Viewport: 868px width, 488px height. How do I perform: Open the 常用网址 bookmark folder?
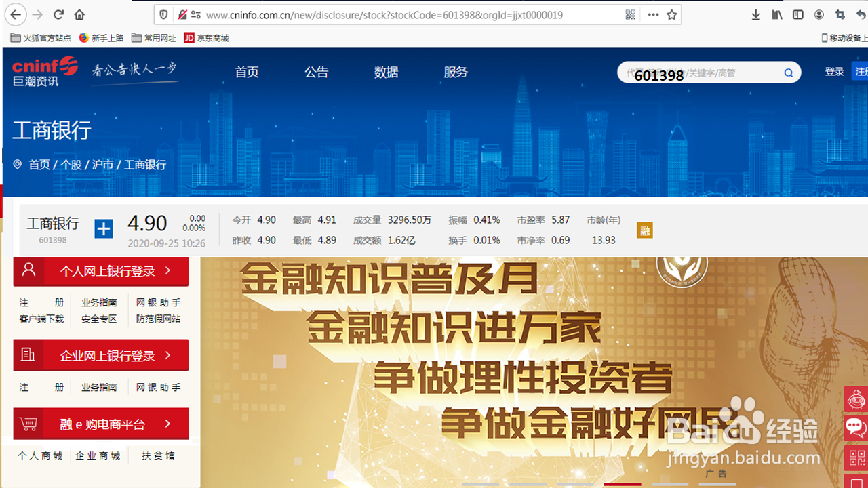[x=154, y=38]
